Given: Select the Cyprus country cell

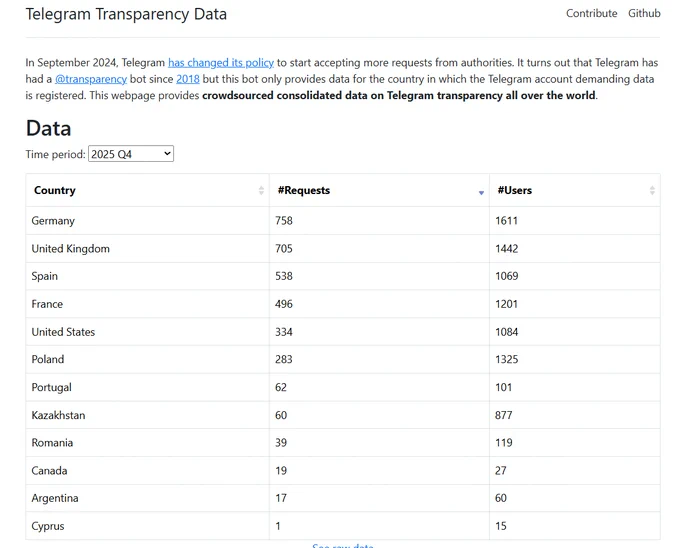Looking at the screenshot, I should pos(147,526).
